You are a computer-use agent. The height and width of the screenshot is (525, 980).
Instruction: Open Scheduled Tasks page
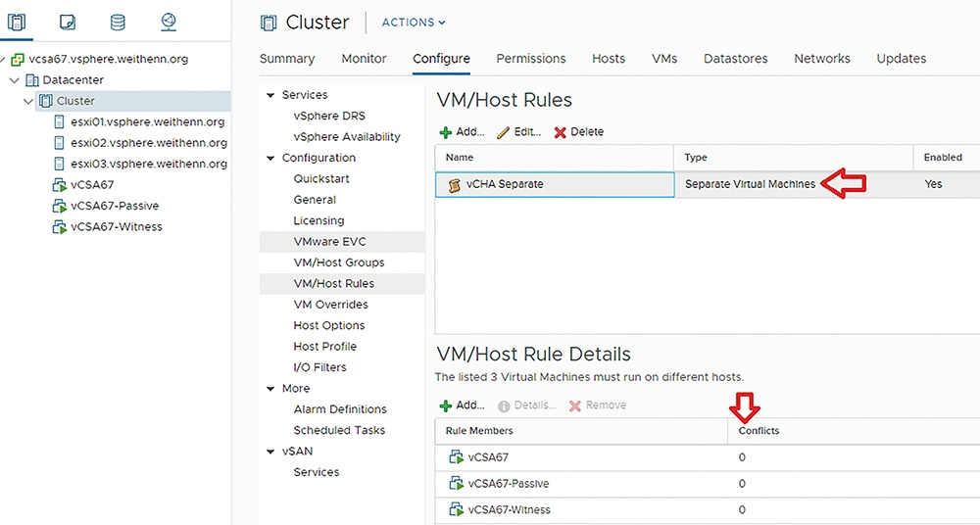(x=339, y=430)
